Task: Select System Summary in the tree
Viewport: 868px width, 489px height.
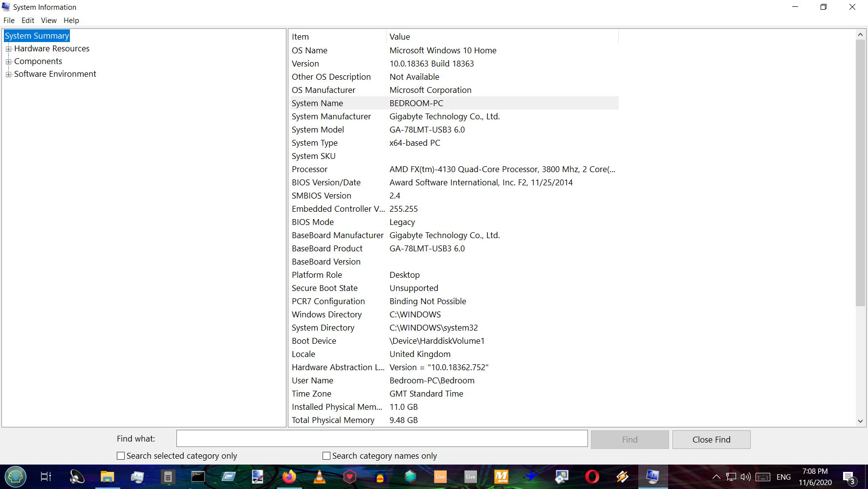Action: pyautogui.click(x=37, y=36)
